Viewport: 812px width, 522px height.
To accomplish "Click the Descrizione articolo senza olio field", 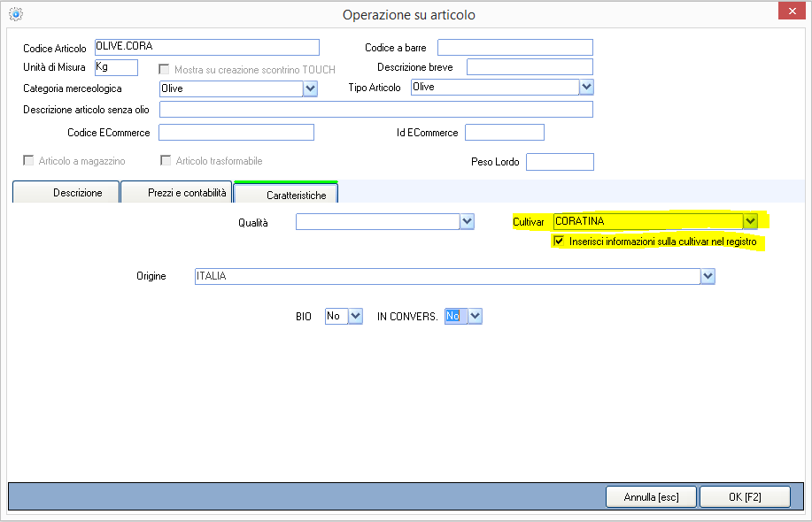I will 376,109.
